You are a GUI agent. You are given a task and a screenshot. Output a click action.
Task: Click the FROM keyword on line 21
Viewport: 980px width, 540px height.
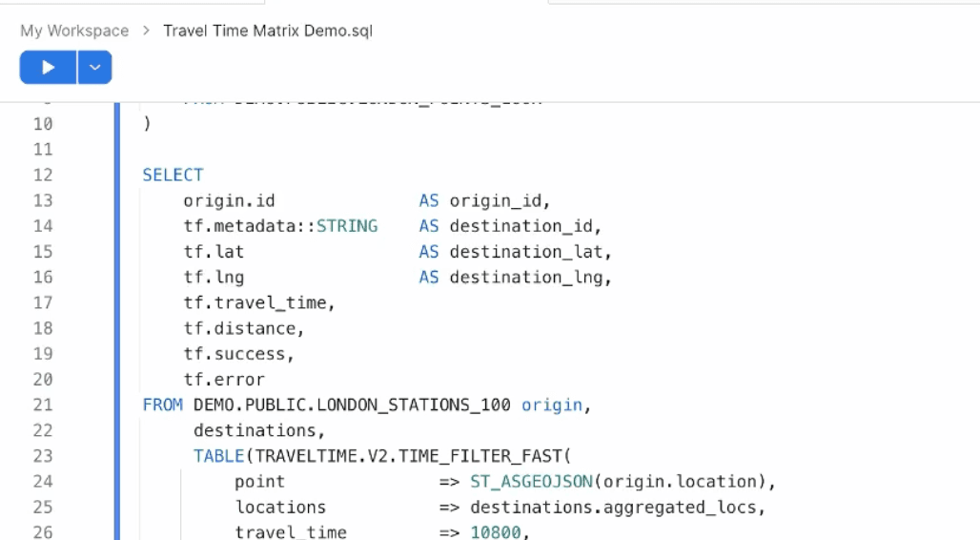click(162, 405)
